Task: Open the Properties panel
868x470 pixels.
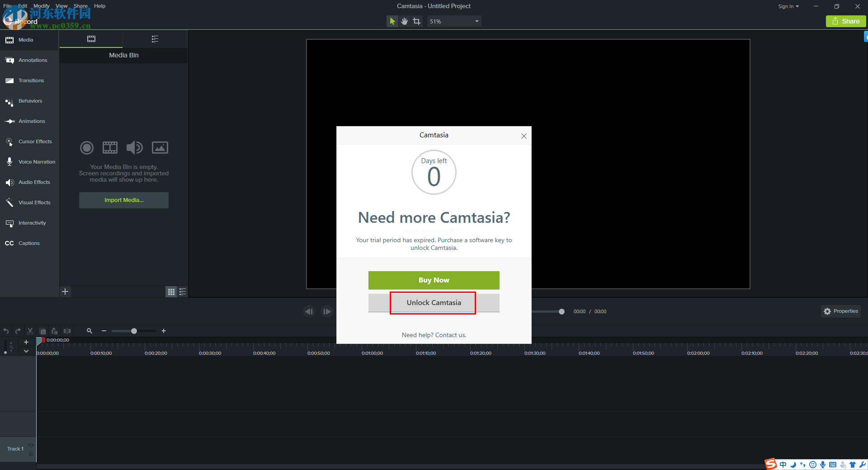Action: click(841, 311)
